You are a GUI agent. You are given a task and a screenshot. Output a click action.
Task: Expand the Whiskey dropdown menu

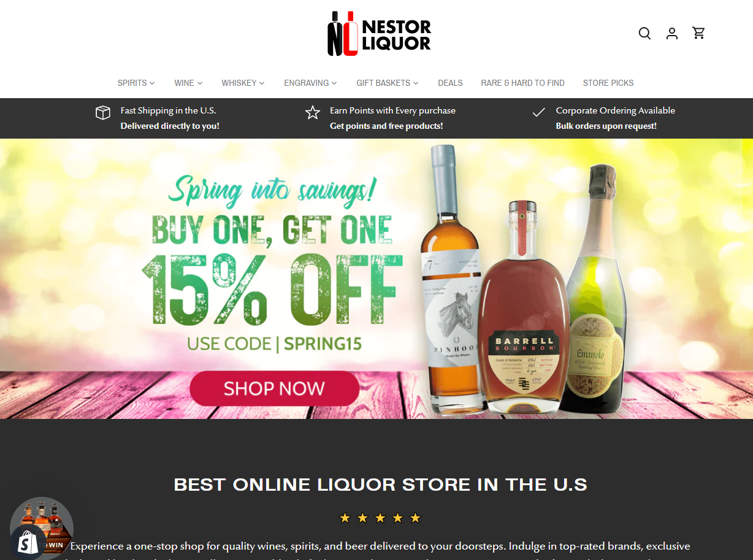point(243,83)
